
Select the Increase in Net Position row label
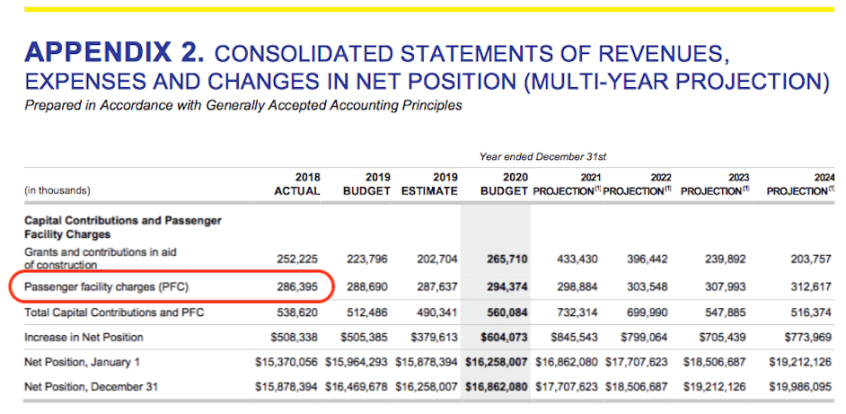[x=85, y=337]
